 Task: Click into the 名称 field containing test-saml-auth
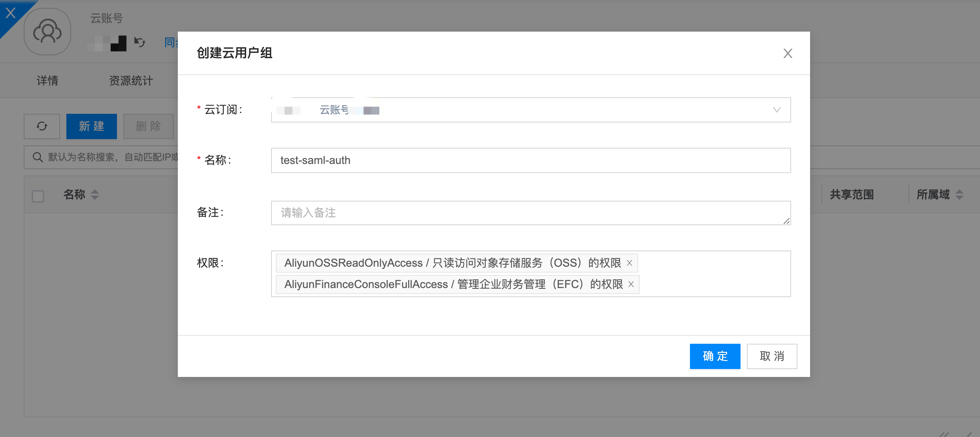click(530, 160)
